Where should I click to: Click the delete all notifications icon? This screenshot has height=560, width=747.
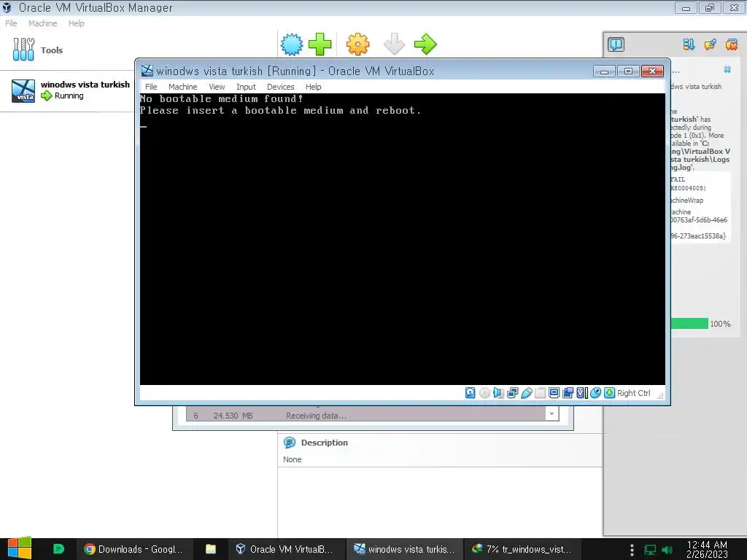tap(731, 44)
